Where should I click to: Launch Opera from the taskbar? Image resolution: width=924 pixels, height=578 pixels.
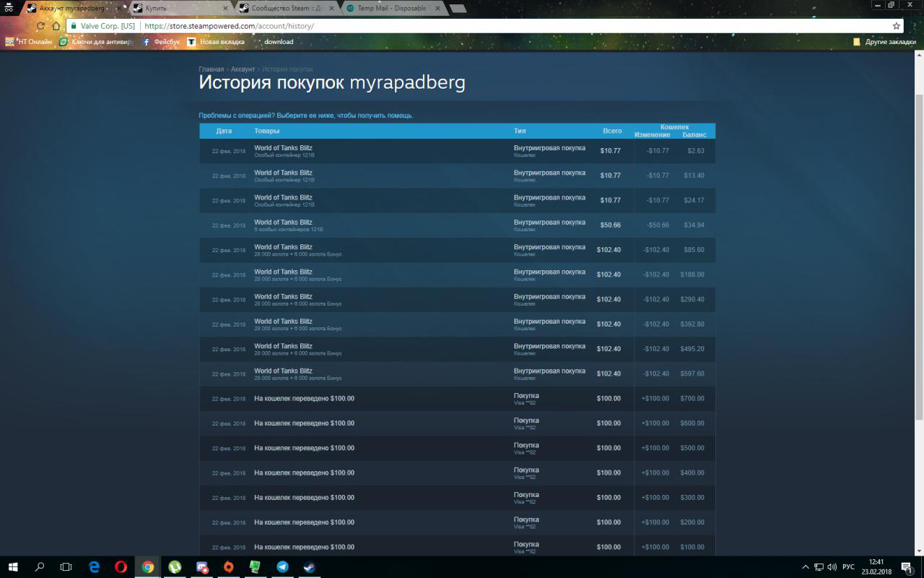tap(121, 567)
